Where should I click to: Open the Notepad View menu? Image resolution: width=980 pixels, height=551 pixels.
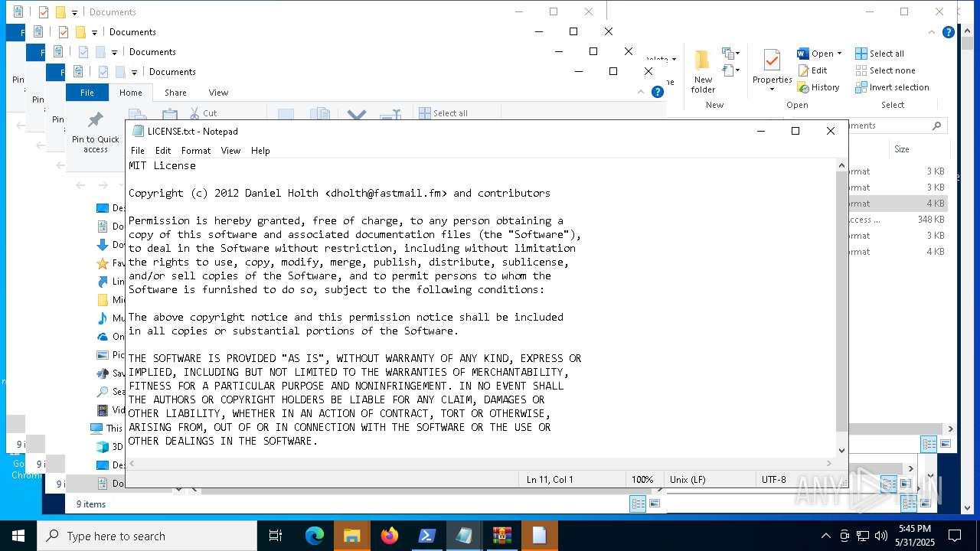click(230, 151)
